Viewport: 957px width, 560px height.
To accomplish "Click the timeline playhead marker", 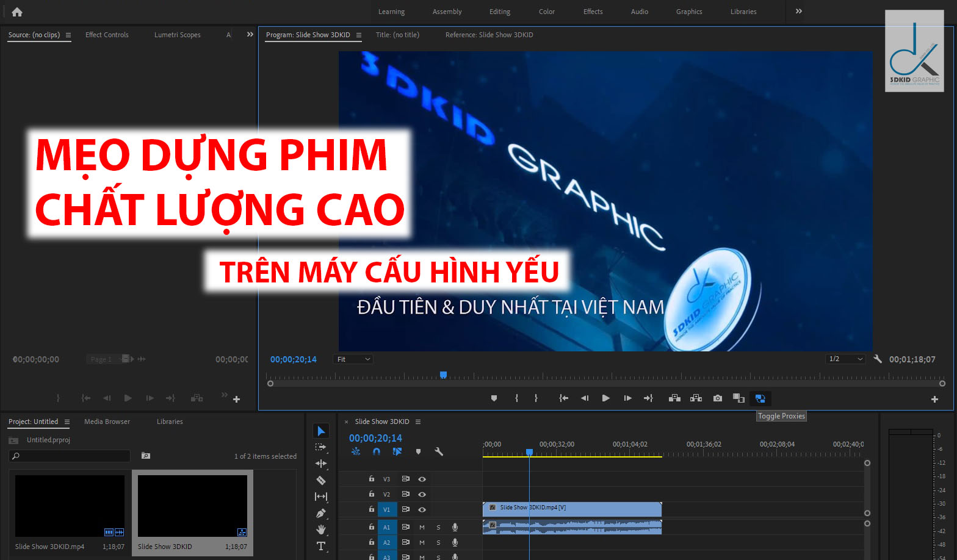I will [x=529, y=452].
